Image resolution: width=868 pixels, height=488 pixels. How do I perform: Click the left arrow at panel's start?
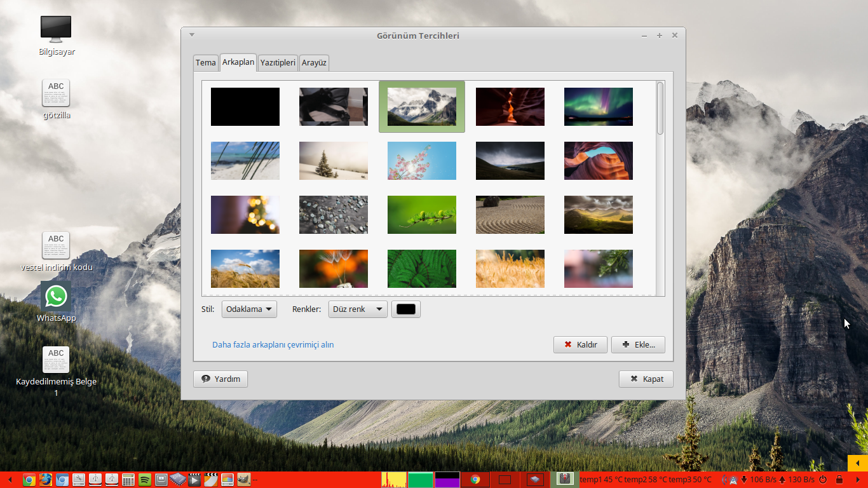point(10,480)
